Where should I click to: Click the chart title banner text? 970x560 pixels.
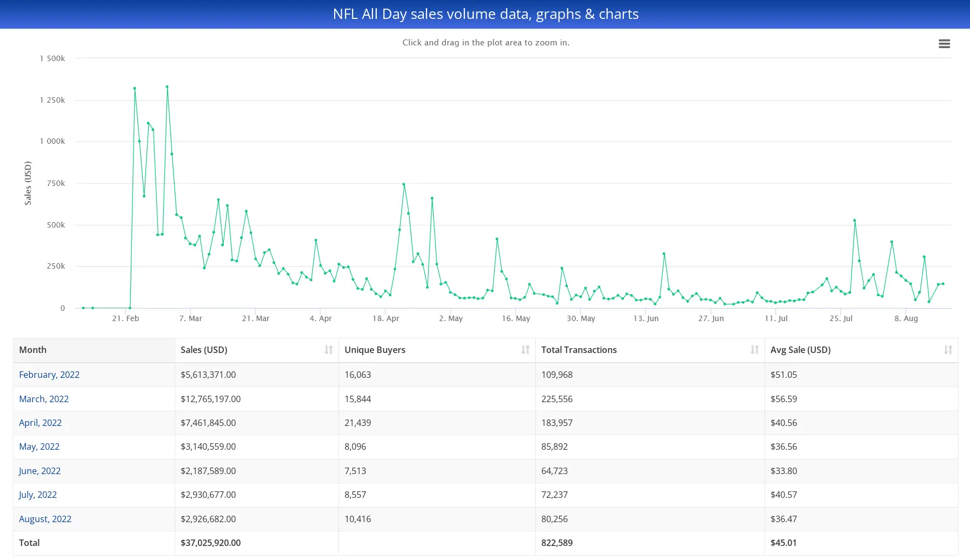point(486,14)
